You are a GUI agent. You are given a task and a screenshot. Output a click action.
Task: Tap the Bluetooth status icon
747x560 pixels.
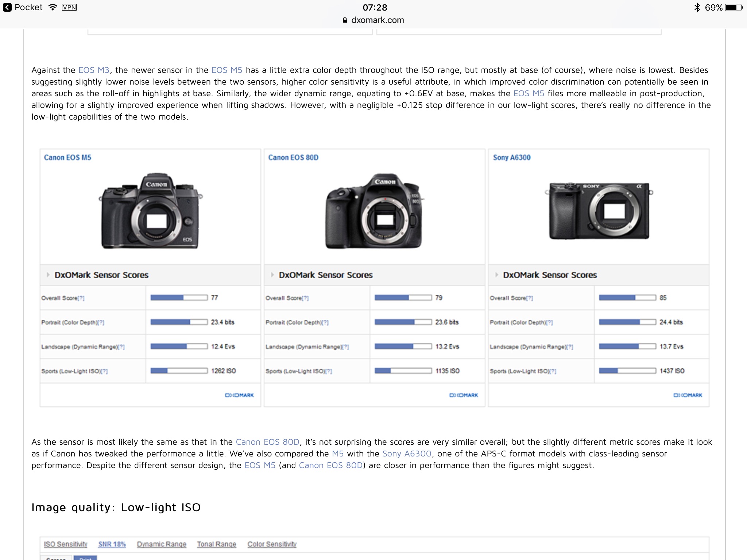tap(697, 8)
